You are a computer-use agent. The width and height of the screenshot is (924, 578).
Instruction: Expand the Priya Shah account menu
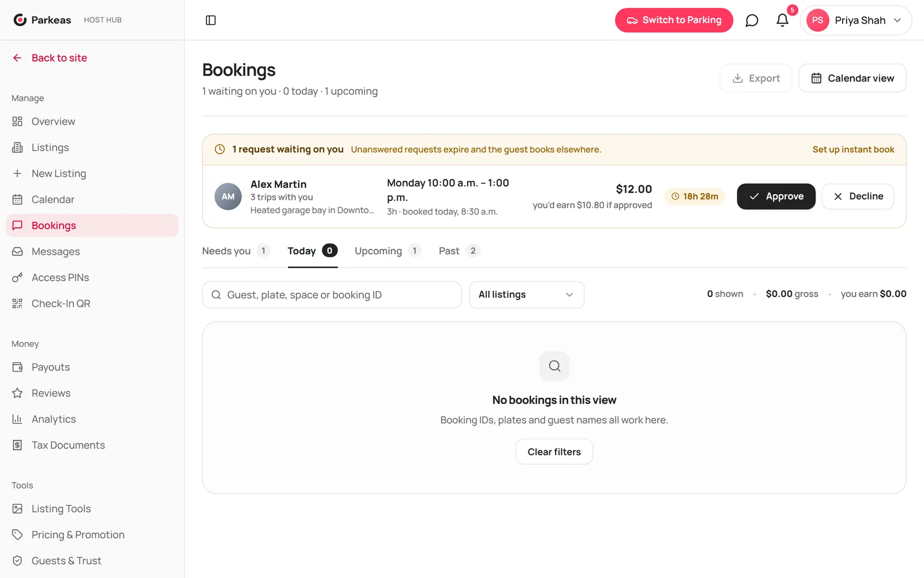pos(856,20)
